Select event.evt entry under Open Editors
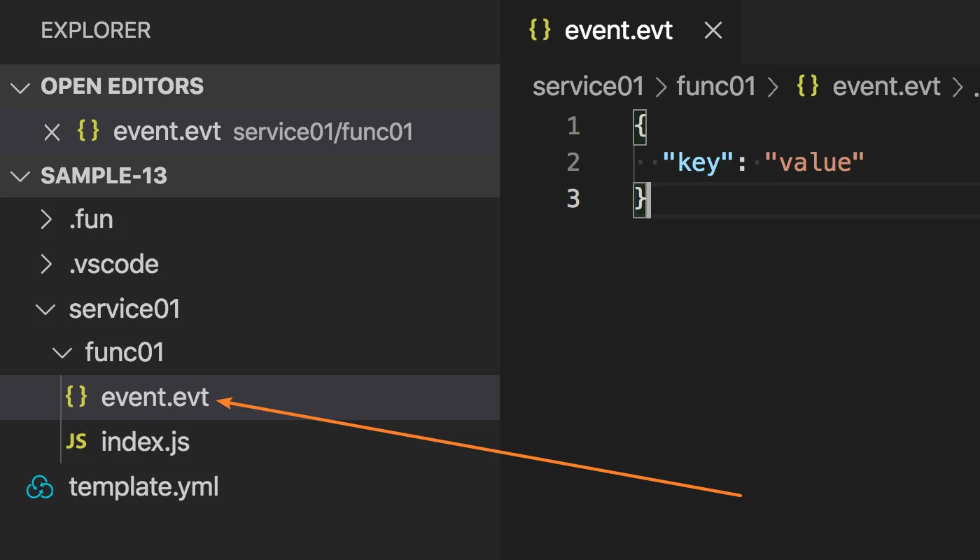This screenshot has height=560, width=980. point(250,132)
